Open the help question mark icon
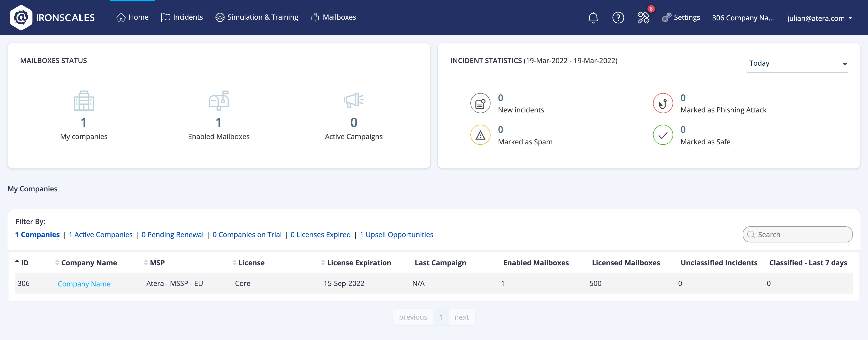Image resolution: width=868 pixels, height=340 pixels. 618,18
